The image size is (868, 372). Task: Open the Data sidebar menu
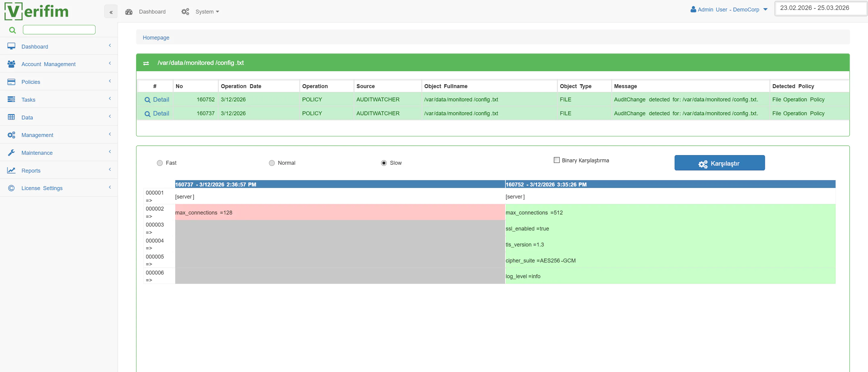(59, 117)
